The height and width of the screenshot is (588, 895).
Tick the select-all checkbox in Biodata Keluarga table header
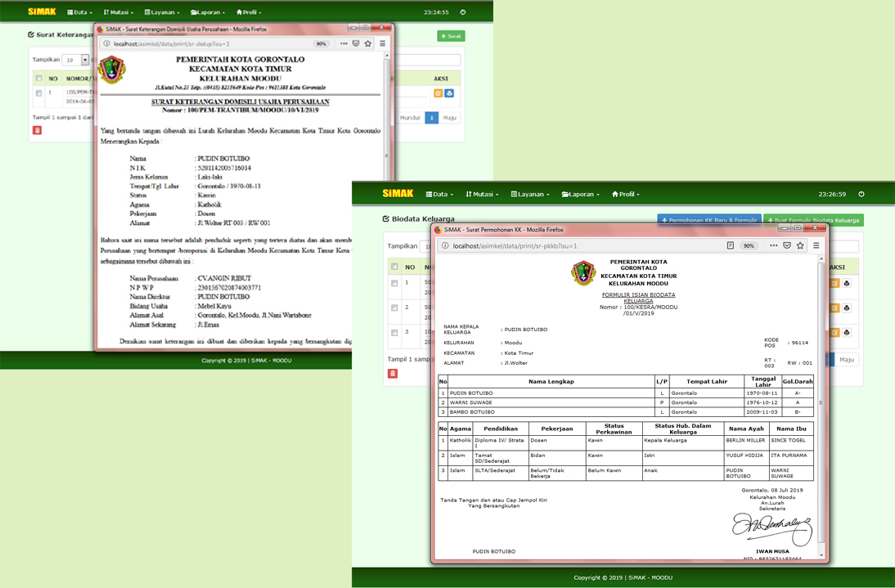394,267
